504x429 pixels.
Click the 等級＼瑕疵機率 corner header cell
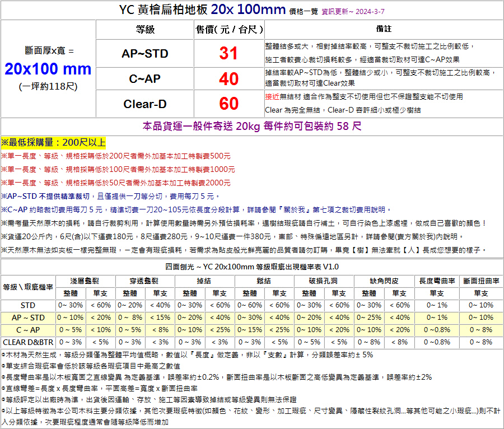click(28, 287)
